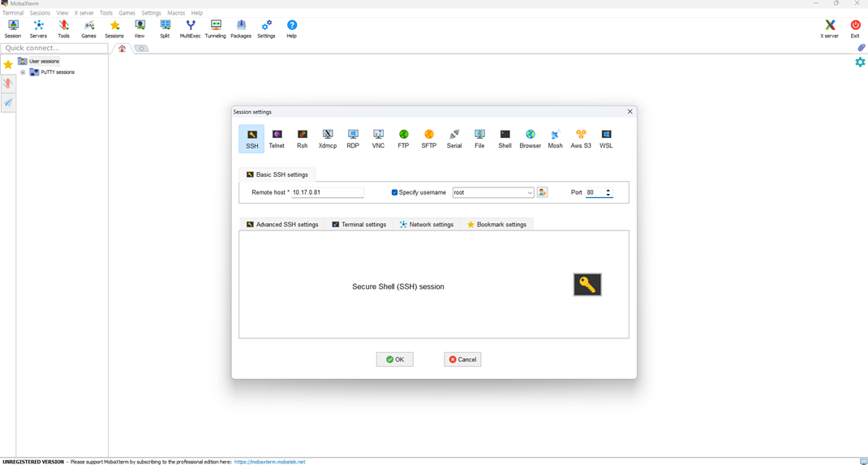868x465 pixels.
Task: Select the FTP session type
Action: click(403, 139)
